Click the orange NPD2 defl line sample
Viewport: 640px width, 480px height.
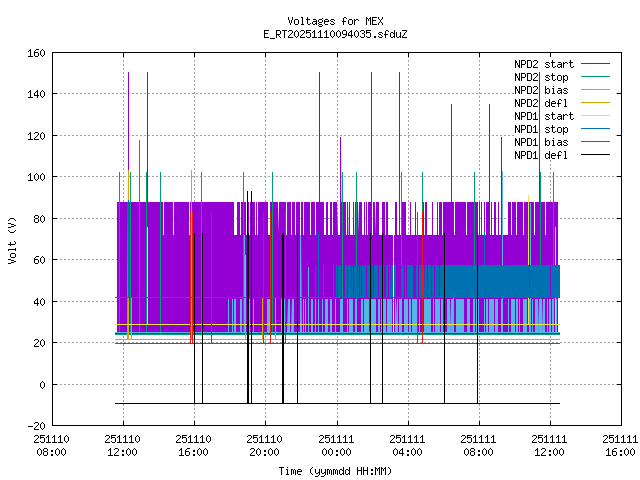pyautogui.click(x=596, y=102)
